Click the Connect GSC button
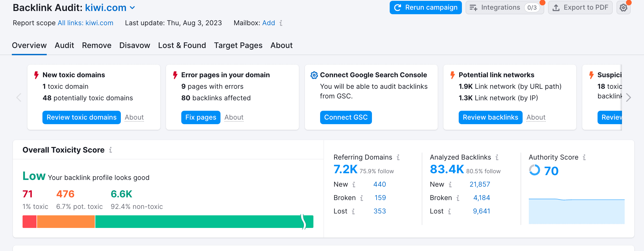 pos(346,117)
